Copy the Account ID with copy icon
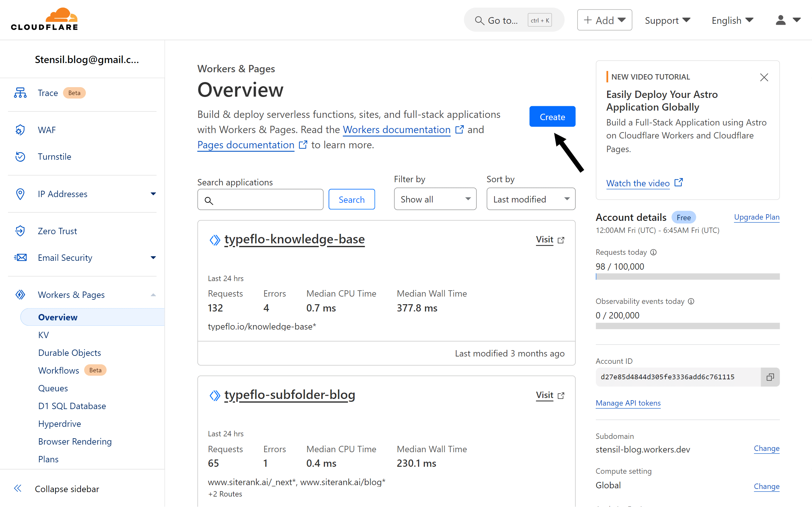812x507 pixels. [x=770, y=377]
